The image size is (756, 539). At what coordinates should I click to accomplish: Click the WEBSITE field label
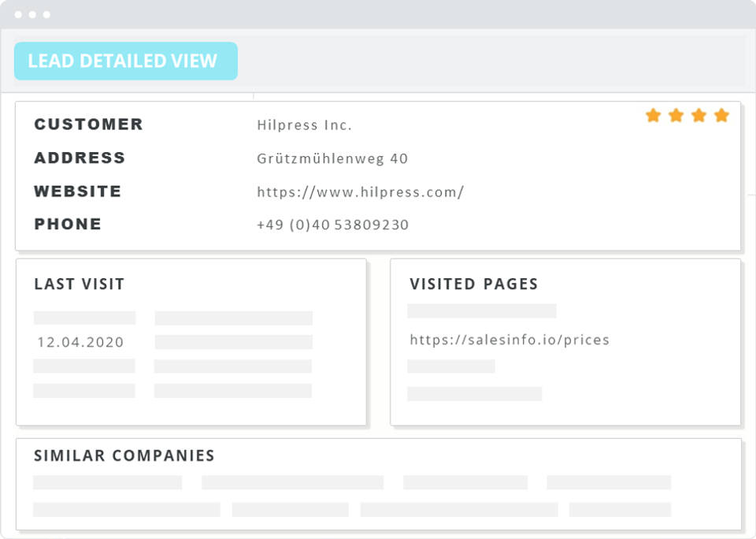[x=78, y=191]
